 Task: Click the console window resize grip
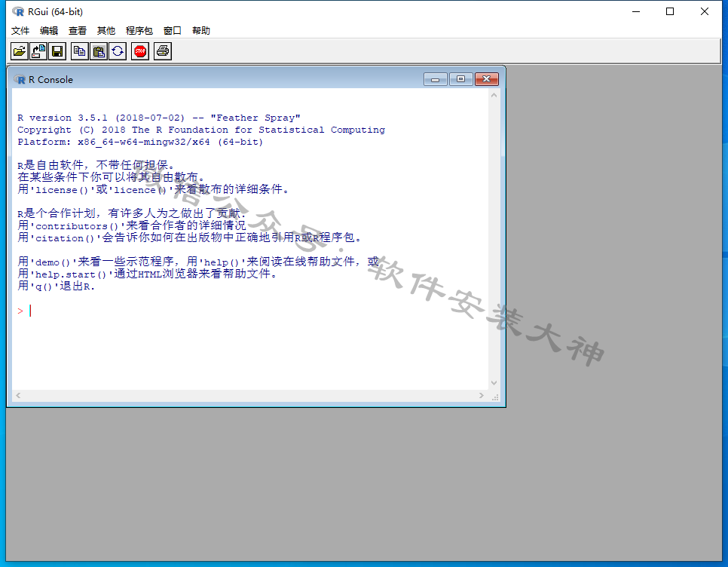coord(495,397)
